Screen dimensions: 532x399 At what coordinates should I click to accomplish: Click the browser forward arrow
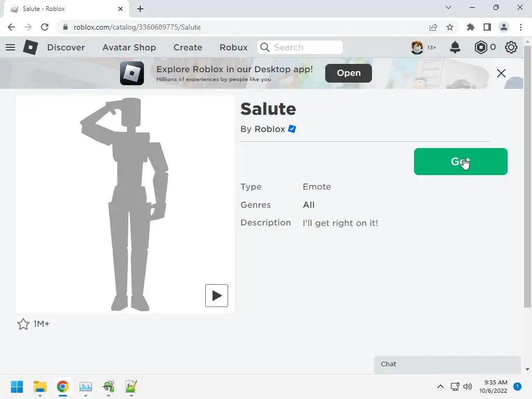point(28,27)
